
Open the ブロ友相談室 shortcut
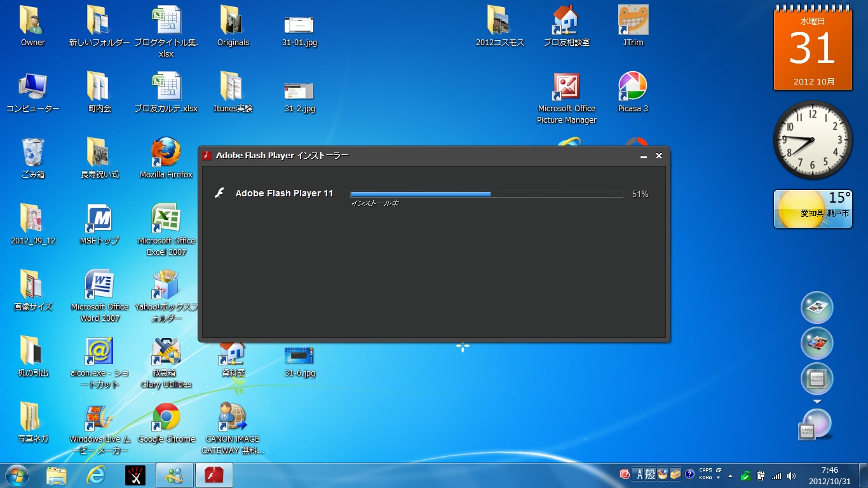567,27
